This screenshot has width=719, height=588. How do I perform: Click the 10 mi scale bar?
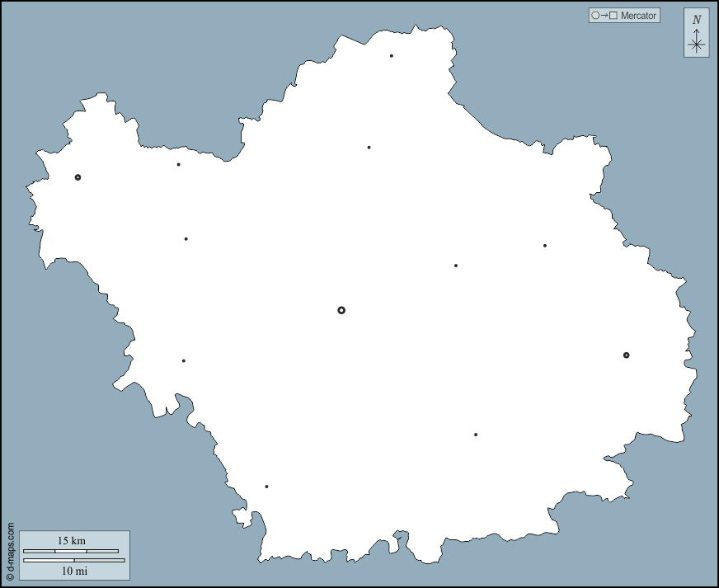point(74,561)
